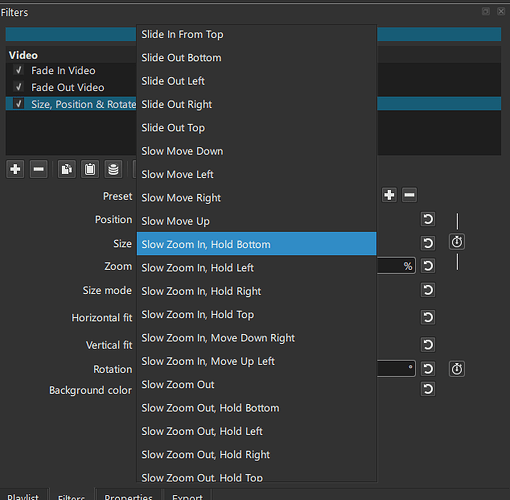
Task: Disable Size, Position & Rotate filter checkbox
Action: (19, 104)
